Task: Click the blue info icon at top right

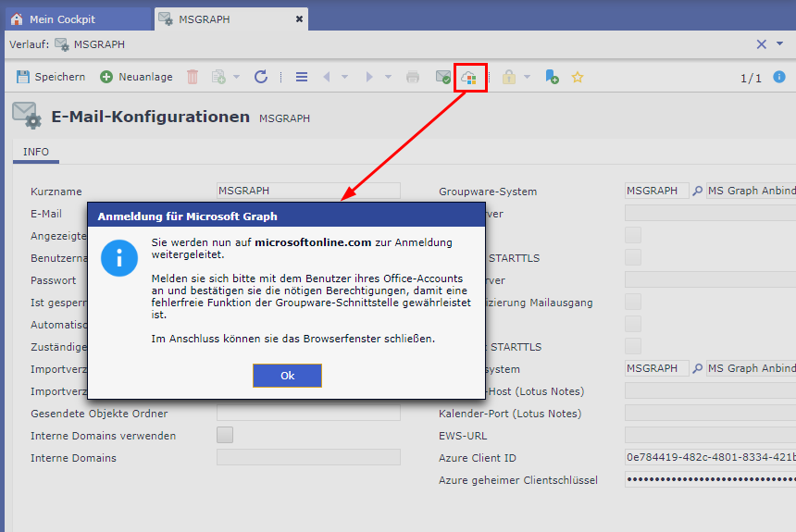Action: pos(779,77)
